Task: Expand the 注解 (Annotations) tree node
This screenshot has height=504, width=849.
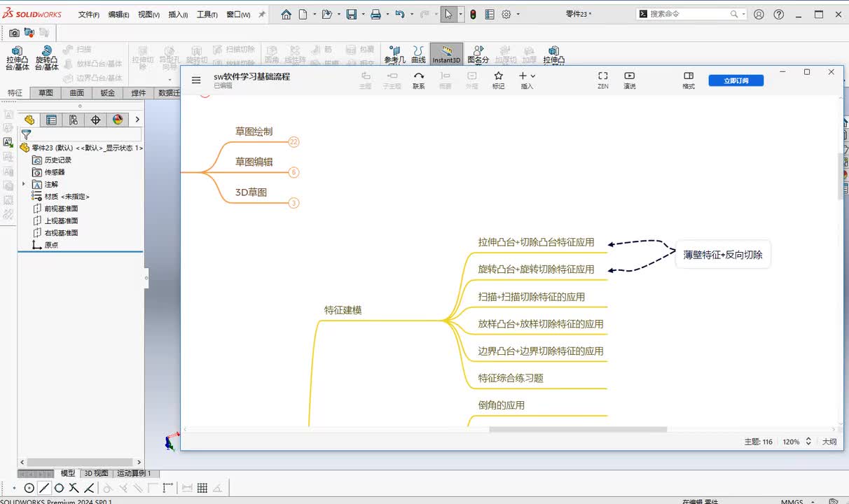Action: tap(24, 184)
